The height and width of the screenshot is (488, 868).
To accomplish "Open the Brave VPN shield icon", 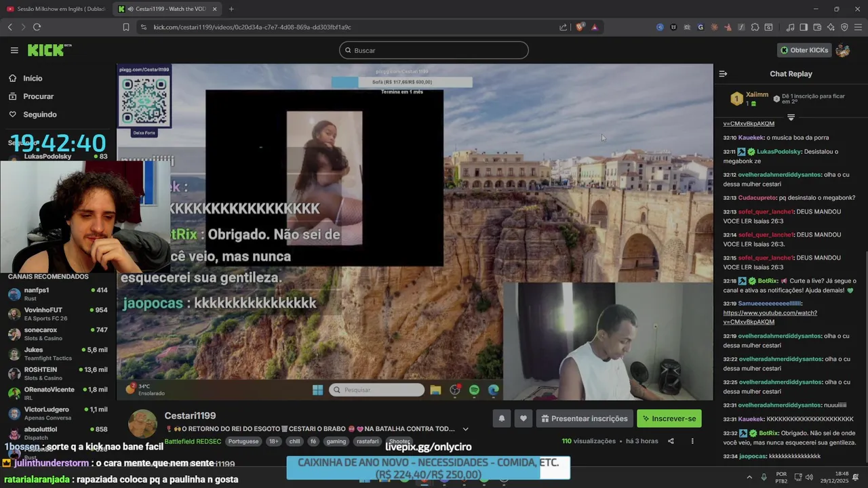I will click(x=844, y=27).
